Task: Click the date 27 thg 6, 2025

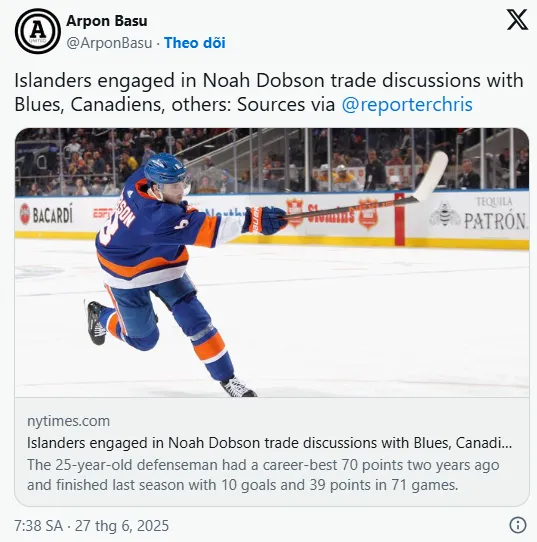Action: click(122, 526)
